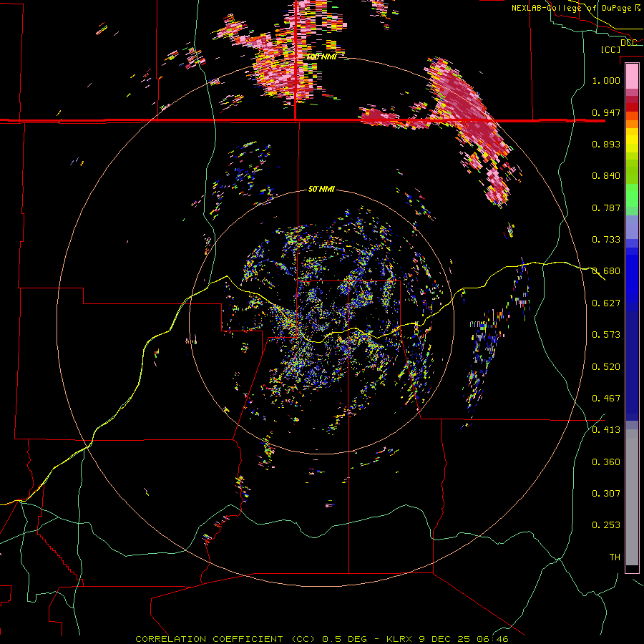Select the 0.627 scale label
The width and height of the screenshot is (644, 644).
click(606, 303)
